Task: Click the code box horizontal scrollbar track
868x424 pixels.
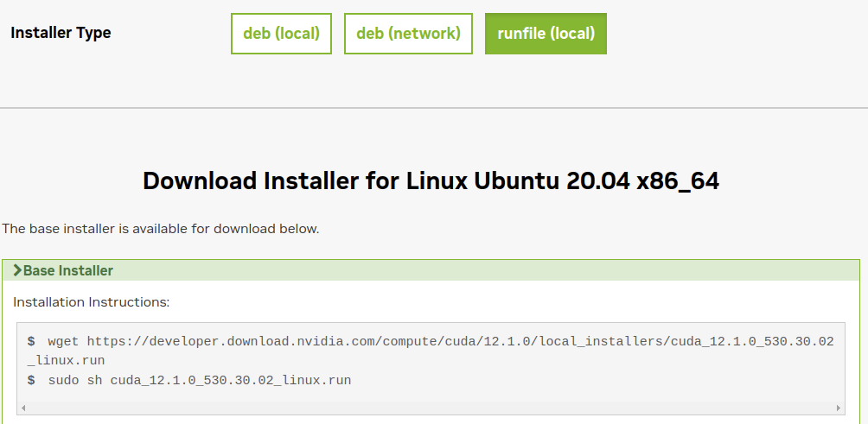Action: click(x=431, y=408)
